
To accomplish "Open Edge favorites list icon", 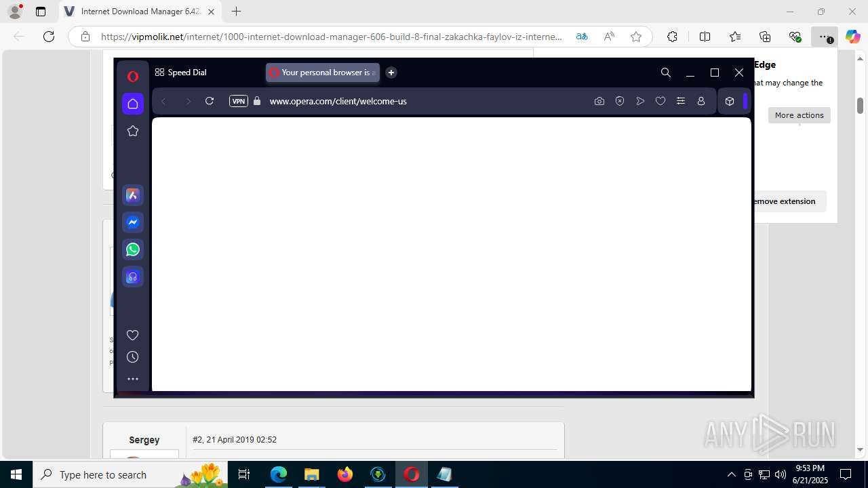I will [x=735, y=37].
